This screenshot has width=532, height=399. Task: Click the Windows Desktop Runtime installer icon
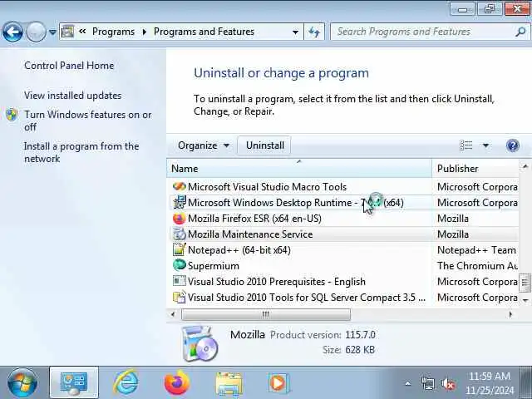[x=179, y=203]
